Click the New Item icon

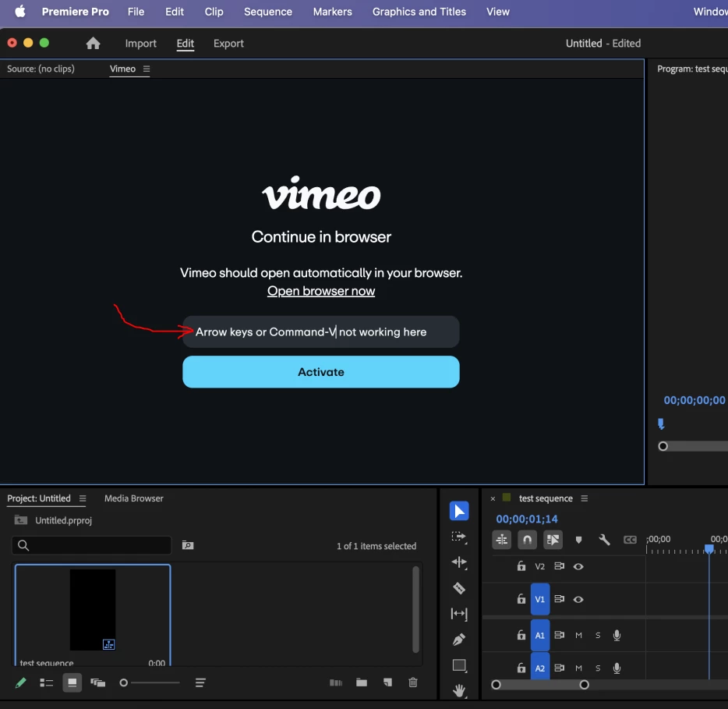387,682
